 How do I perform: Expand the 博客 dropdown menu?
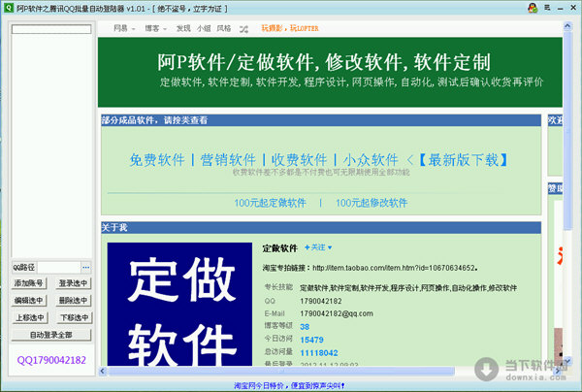pos(155,28)
